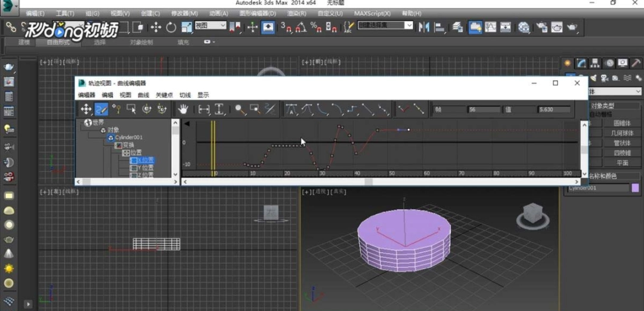This screenshot has width=644, height=311.
Task: Open the 视图 reference coordinate dropdown
Action: (210, 26)
